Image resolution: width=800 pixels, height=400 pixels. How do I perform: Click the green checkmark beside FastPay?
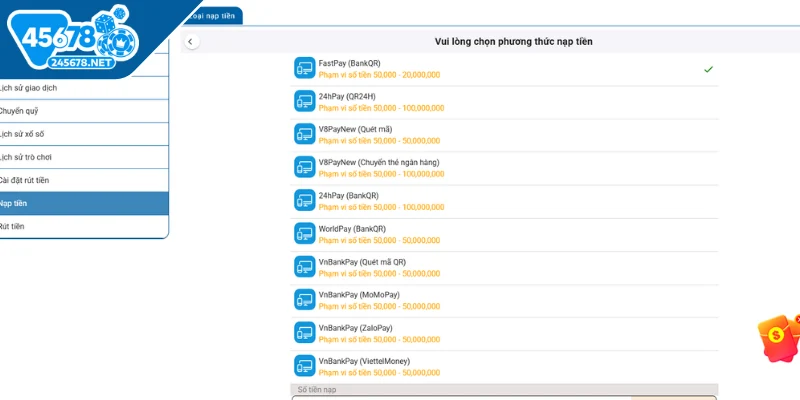pos(708,69)
